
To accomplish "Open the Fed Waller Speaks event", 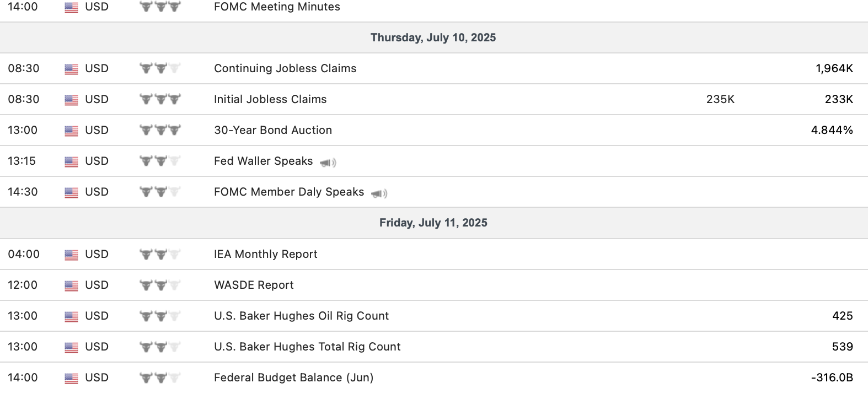I will pos(263,161).
